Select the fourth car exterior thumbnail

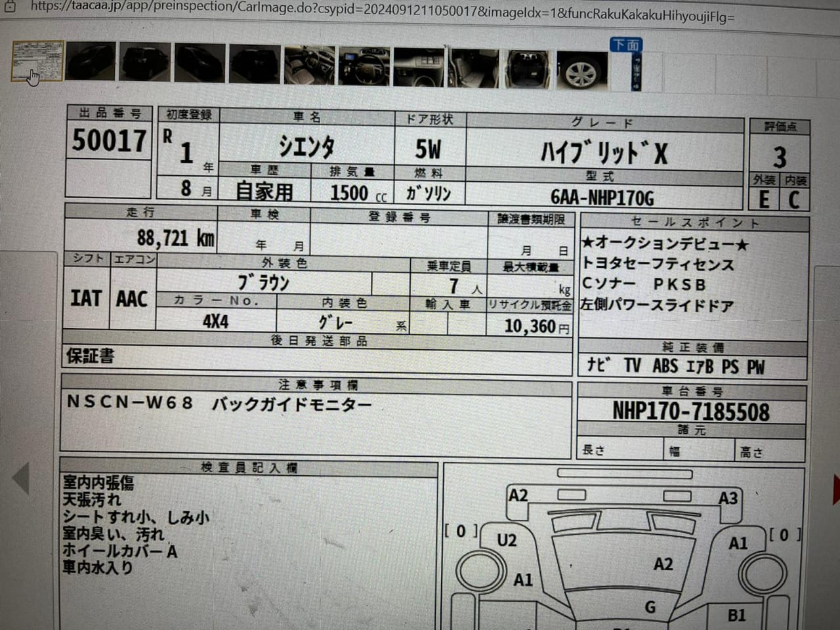254,64
